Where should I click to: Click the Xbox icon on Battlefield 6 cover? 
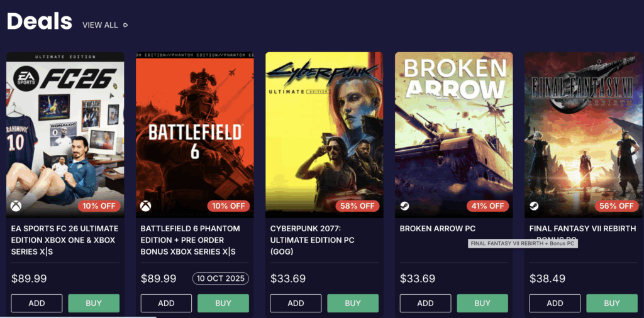tap(145, 206)
